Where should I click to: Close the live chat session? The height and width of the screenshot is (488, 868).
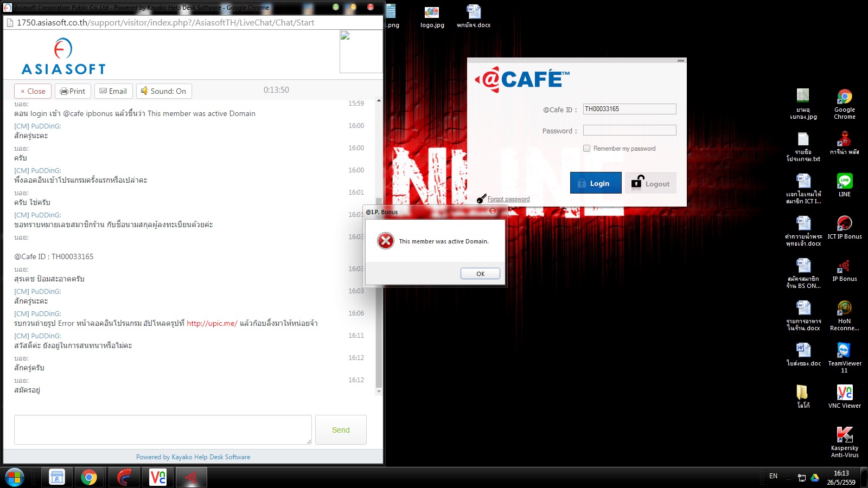pos(33,91)
